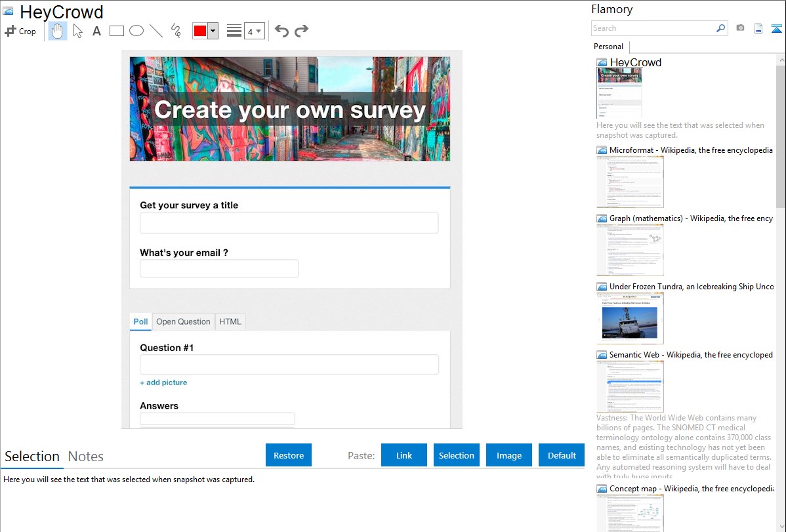This screenshot has height=532, width=786.
Task: Click the Paste Image button
Action: (x=509, y=455)
